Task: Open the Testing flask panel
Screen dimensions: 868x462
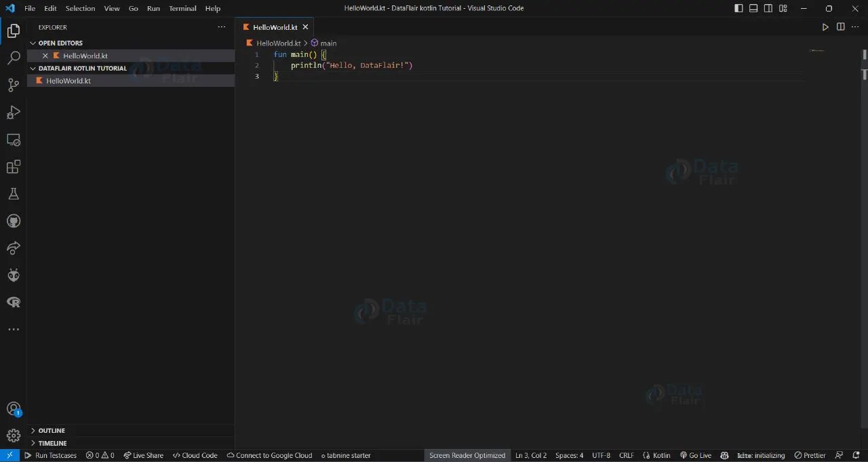Action: click(x=14, y=193)
